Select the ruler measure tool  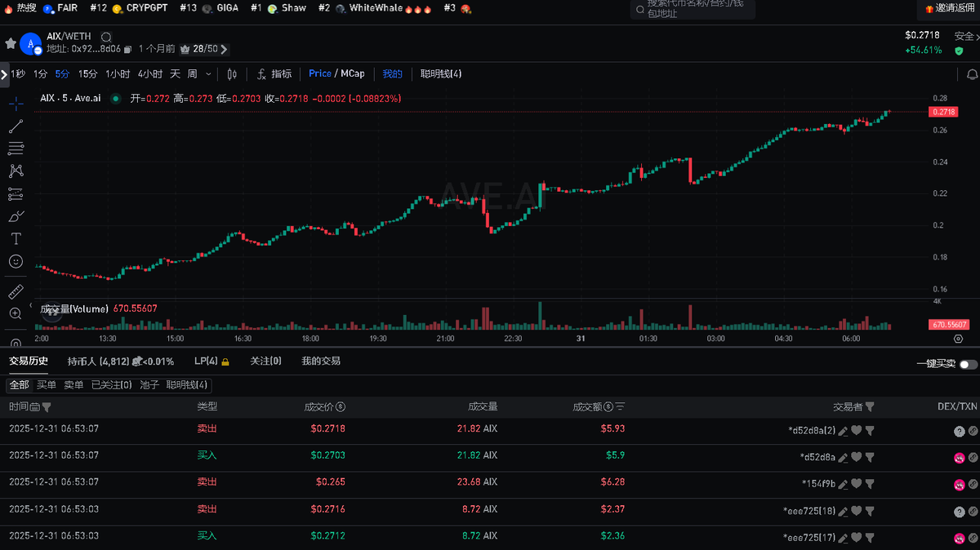15,291
